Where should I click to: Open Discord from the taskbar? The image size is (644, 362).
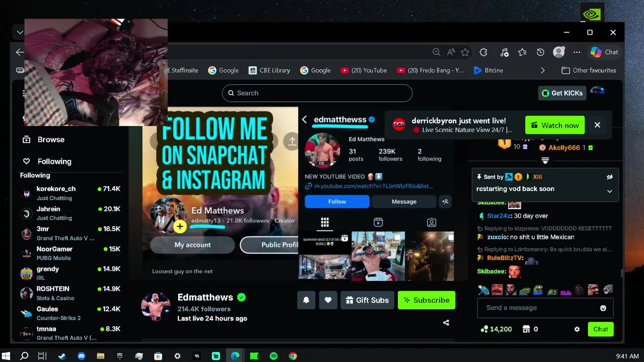tap(82, 356)
